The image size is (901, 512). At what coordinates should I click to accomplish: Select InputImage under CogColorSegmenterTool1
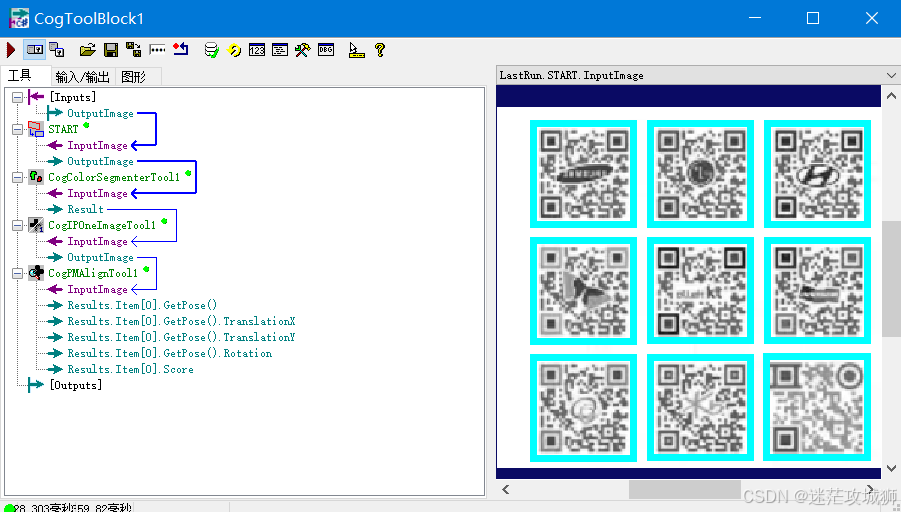[x=97, y=194]
